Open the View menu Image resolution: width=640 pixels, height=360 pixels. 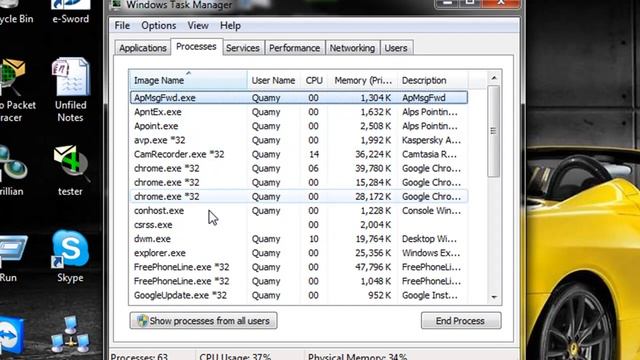[x=198, y=26]
